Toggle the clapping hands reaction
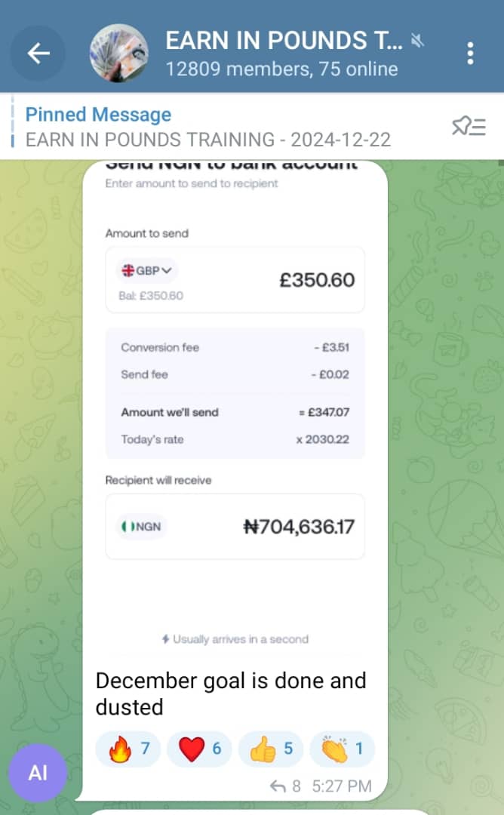The width and height of the screenshot is (504, 815). (x=342, y=749)
